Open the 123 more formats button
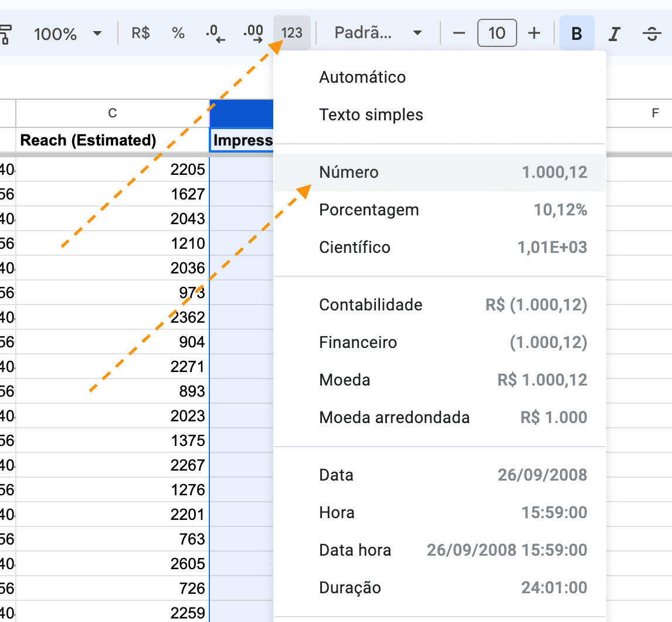Screen dimensions: 672x622 click(292, 33)
